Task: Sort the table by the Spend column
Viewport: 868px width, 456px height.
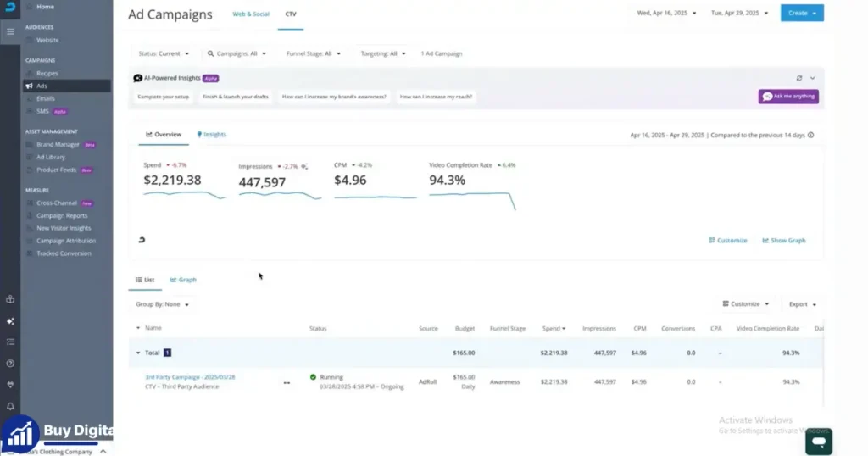Action: click(554, 328)
